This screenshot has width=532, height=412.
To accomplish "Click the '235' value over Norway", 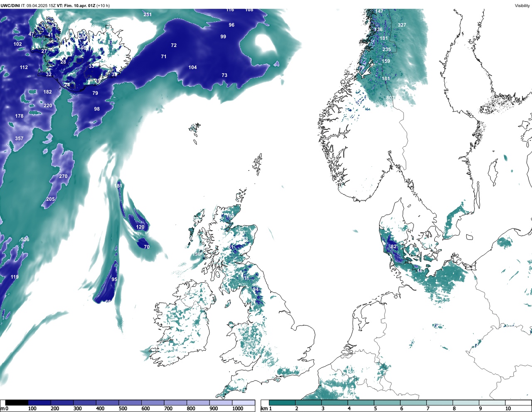I will (x=387, y=49).
